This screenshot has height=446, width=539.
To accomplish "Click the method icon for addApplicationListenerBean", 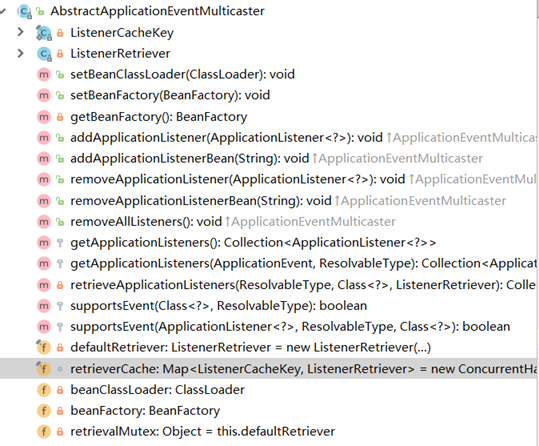I will point(44,159).
